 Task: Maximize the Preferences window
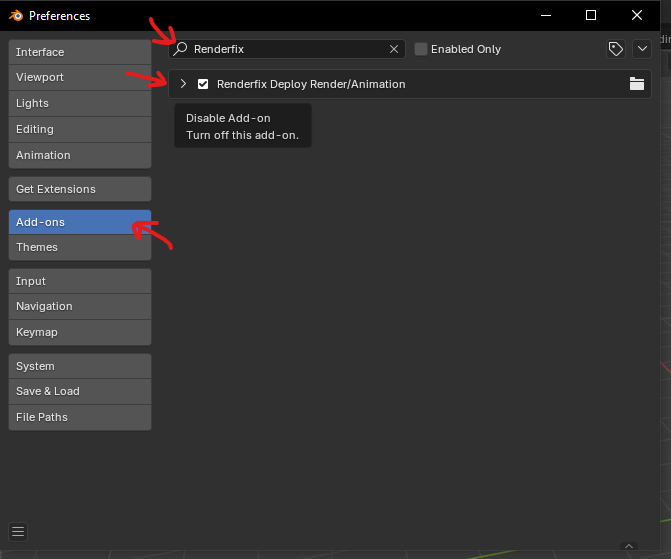[591, 15]
